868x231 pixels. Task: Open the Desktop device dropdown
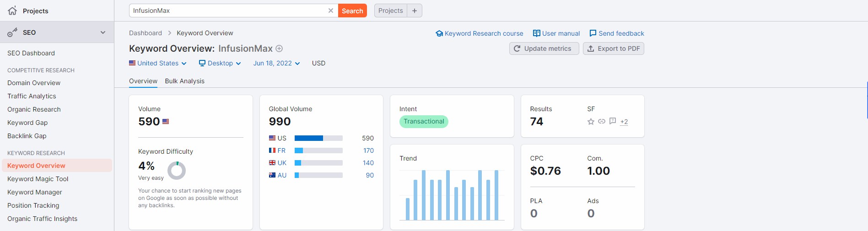point(220,63)
